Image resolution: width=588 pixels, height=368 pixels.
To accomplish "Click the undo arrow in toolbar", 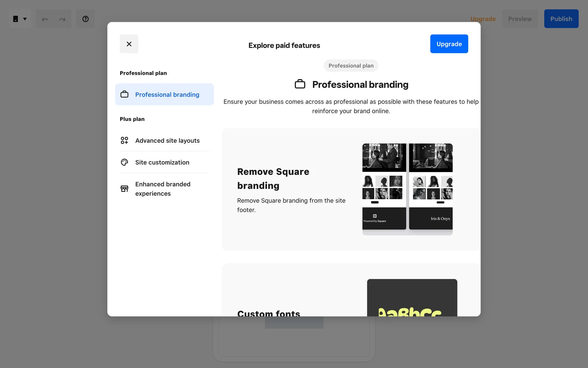I will [x=45, y=19].
